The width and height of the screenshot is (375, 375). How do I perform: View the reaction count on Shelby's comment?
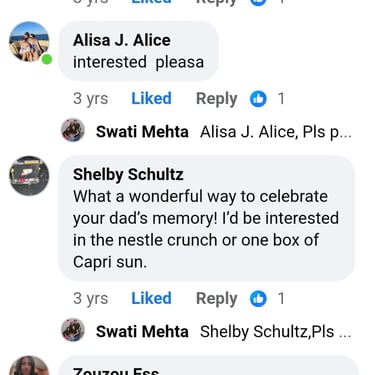(281, 298)
